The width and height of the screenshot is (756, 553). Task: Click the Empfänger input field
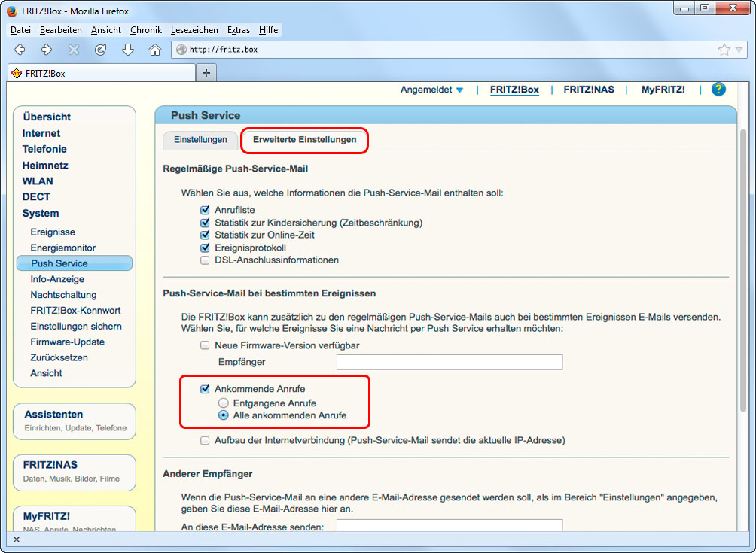point(450,362)
